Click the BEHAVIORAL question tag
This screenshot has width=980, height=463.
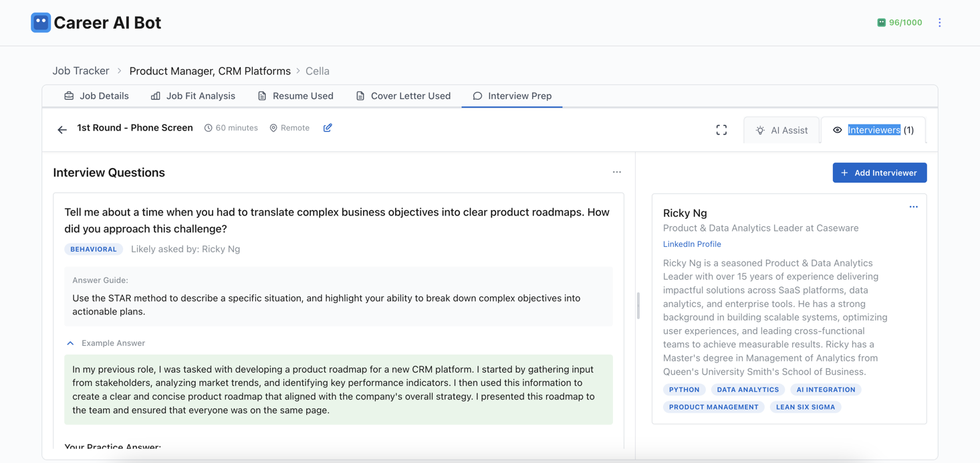94,249
